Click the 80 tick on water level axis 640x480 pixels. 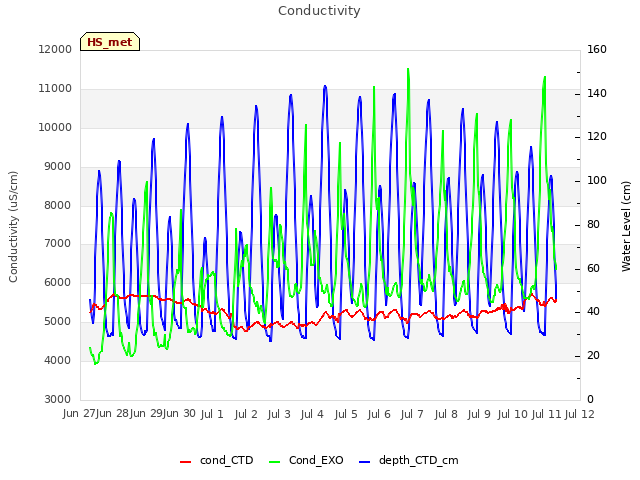[x=593, y=224]
